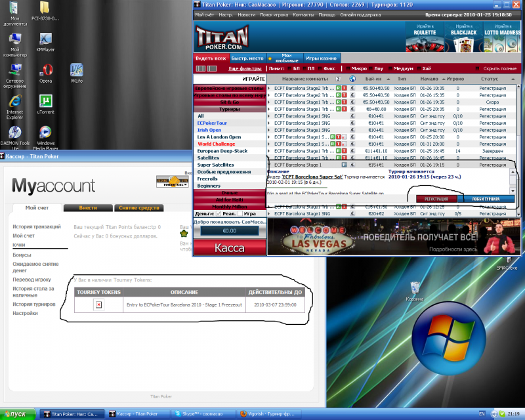Expand the tournament row starting 01-26 10:35

pyautogui.click(x=269, y=89)
